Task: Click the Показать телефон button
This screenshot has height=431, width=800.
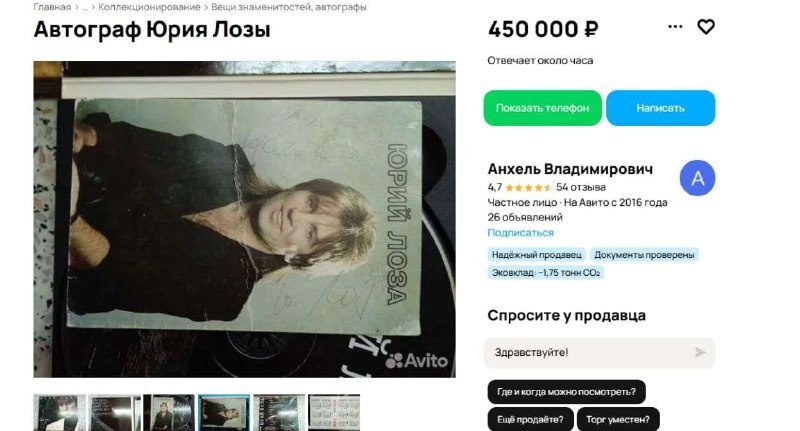Action: 542,108
